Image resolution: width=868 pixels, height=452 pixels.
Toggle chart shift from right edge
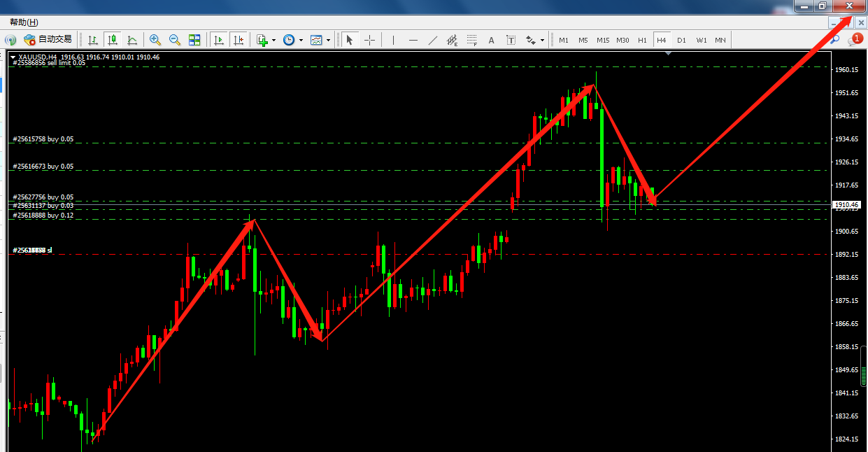[x=239, y=40]
